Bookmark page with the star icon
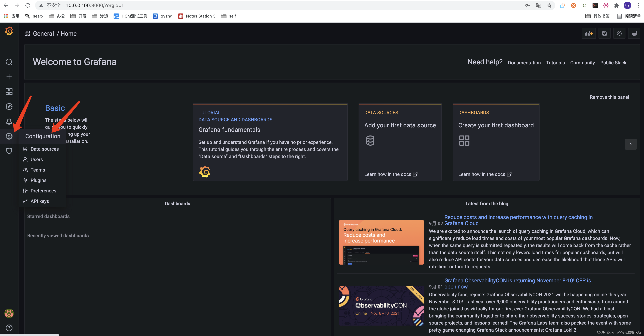Screen dimensions: 644x336 pos(549,5)
